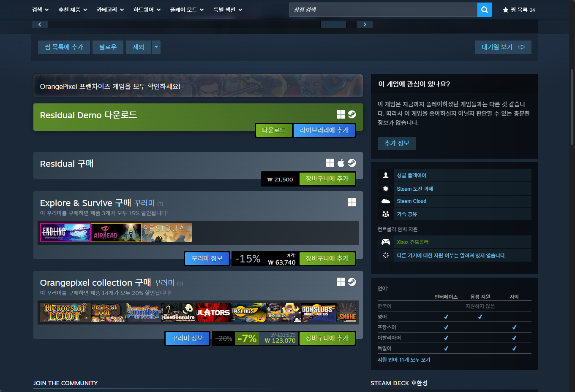The height and width of the screenshot is (392, 575).
Task: Click 라이브러리에 추가 button
Action: [x=324, y=130]
